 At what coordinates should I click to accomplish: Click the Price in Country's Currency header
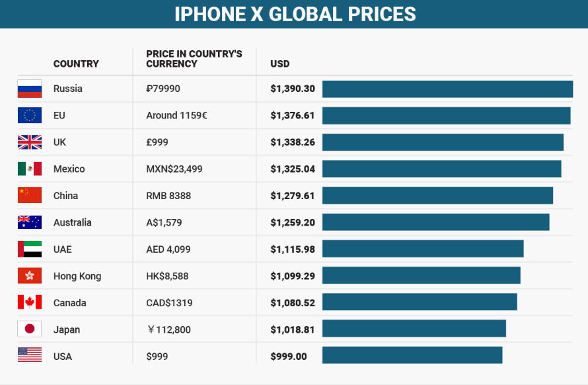194,59
